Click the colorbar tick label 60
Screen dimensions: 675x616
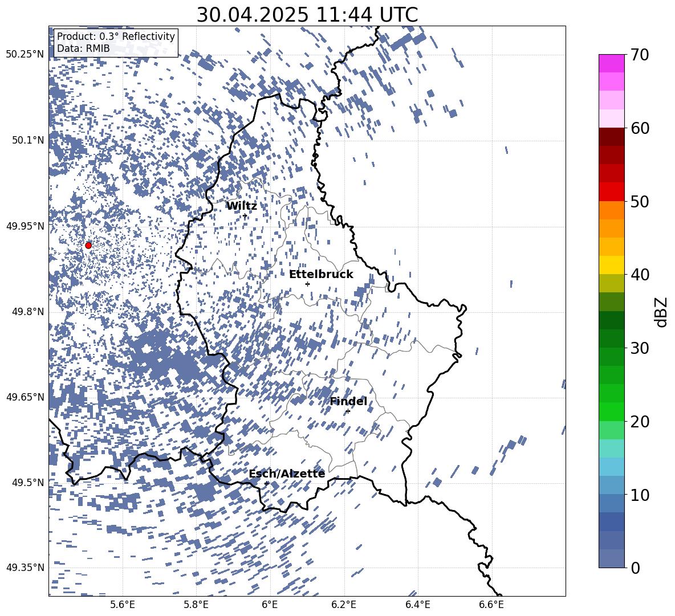click(640, 128)
